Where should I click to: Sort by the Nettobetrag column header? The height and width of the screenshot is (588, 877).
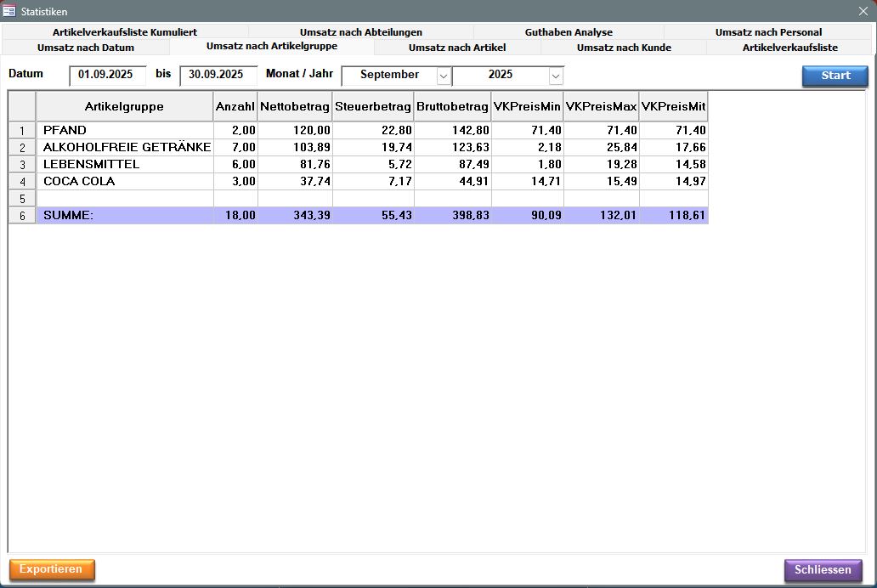(x=295, y=107)
